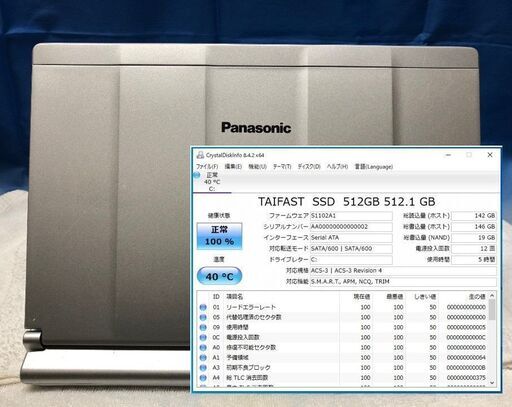The width and height of the screenshot is (512, 407).
Task: Click the drive letter field C:
Action: (351, 259)
